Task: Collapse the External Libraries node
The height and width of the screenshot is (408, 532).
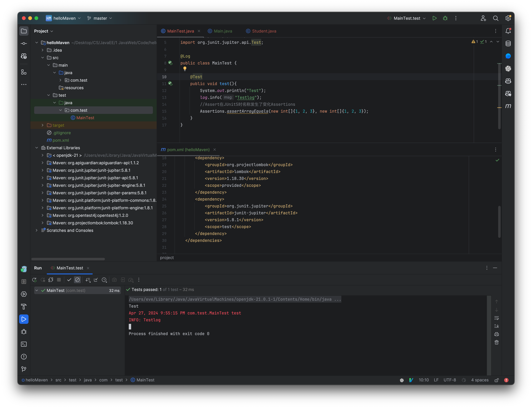Action: [x=37, y=148]
